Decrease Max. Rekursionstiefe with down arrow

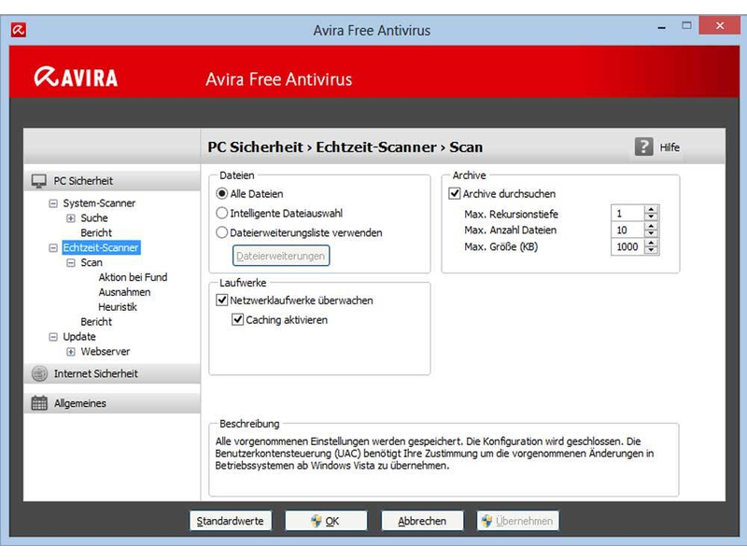651,217
